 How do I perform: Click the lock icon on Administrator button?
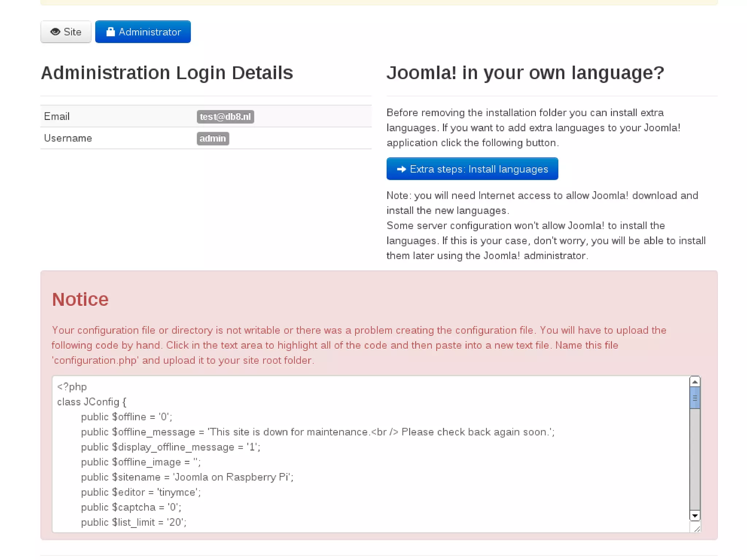[110, 32]
